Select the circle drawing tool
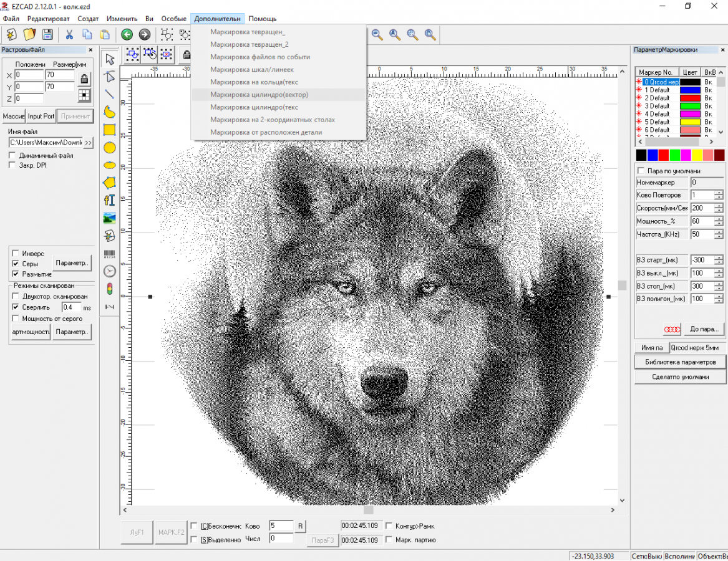This screenshot has width=728, height=561. (110, 148)
